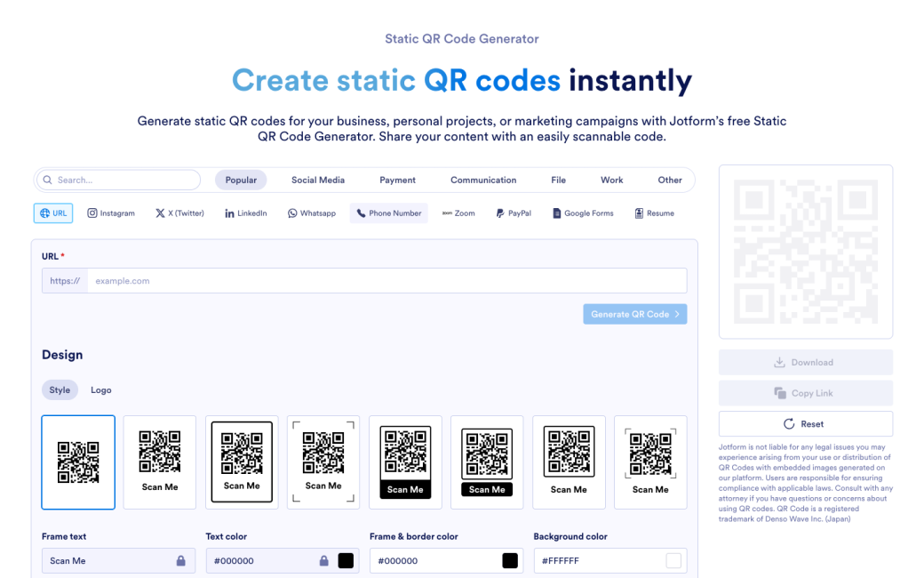Image resolution: width=924 pixels, height=578 pixels.
Task: Click the URL example.com input field
Action: pos(387,281)
